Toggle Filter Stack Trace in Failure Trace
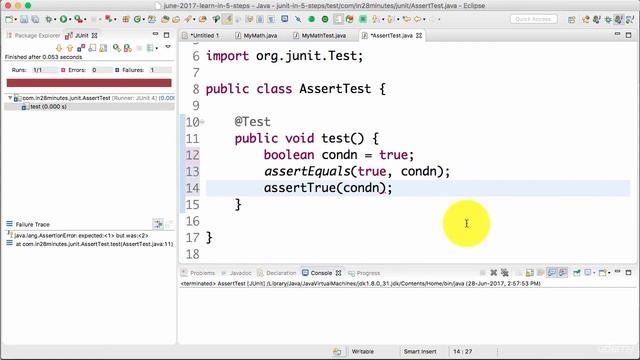640x360 pixels. 158,224
